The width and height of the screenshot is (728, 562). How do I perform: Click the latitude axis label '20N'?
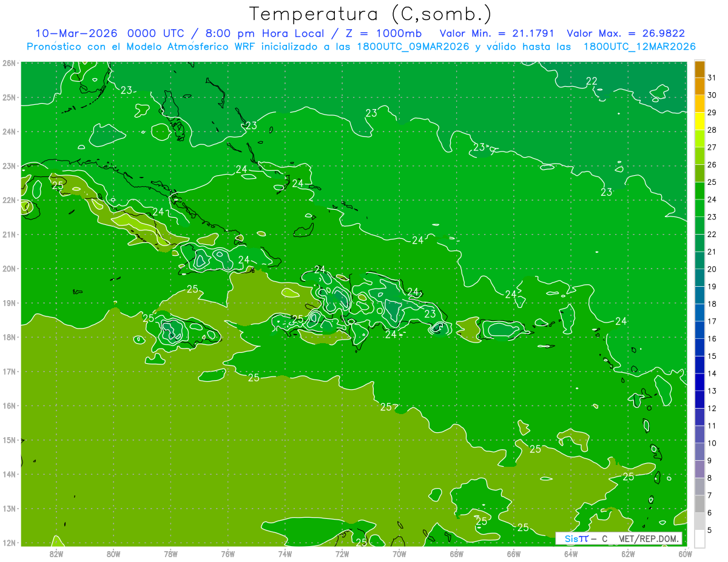point(9,269)
